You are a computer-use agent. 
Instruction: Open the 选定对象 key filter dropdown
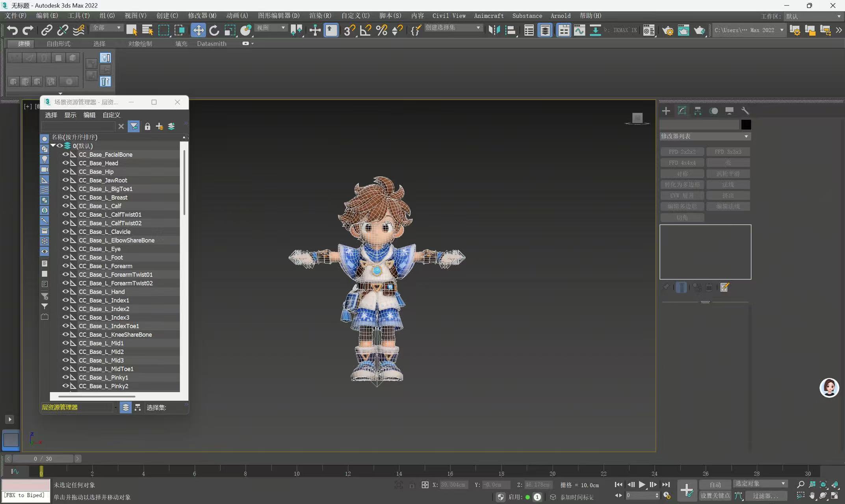(x=760, y=484)
